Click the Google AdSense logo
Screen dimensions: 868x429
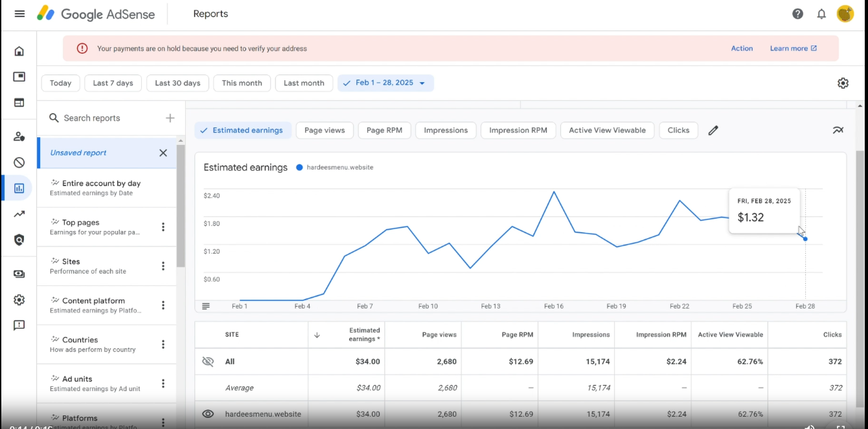coord(96,14)
